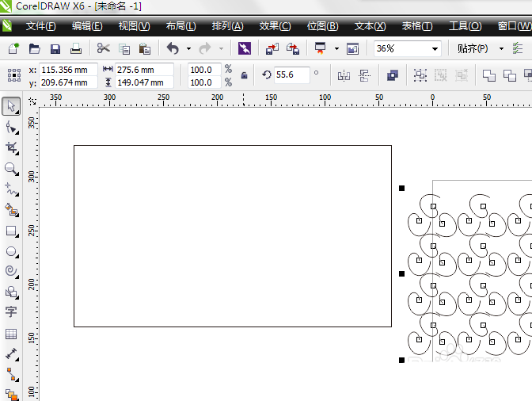The image size is (532, 401).
Task: Select the Freehand drawing tool
Action: [12, 189]
